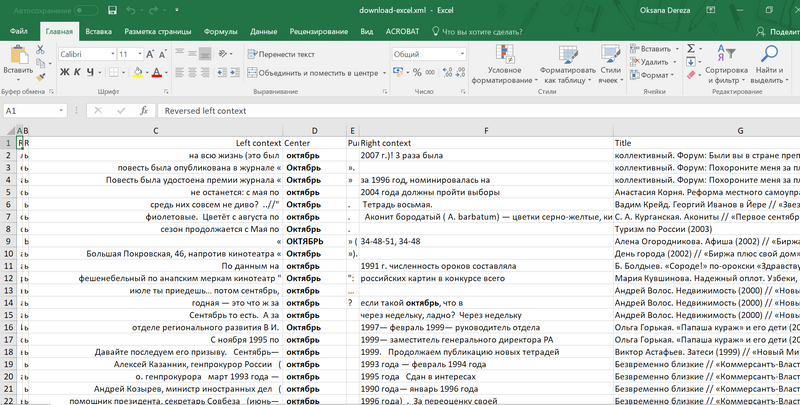The height and width of the screenshot is (405, 800).
Task: Undo the last action
Action: point(131,10)
